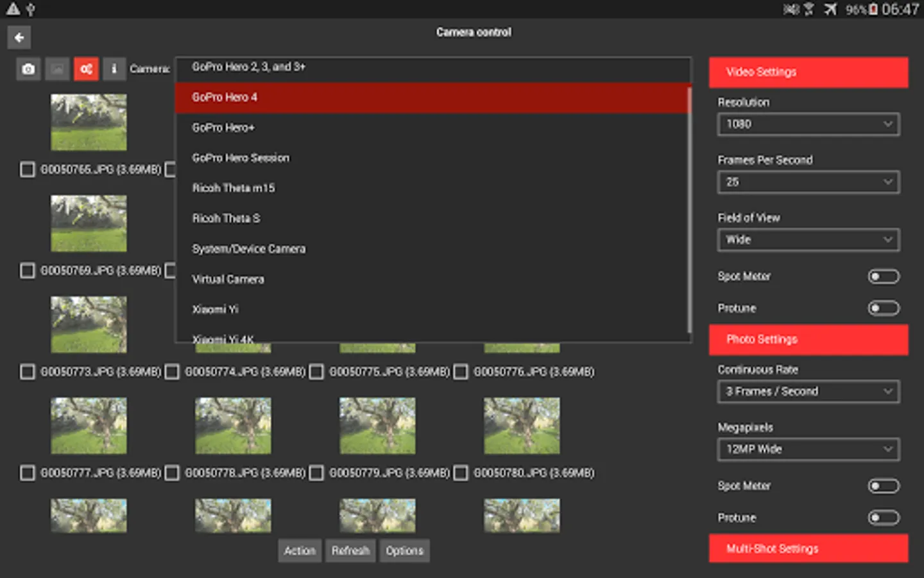Screen dimensions: 924x578
Task: Open the Frames Per Second dropdown
Action: (x=809, y=182)
